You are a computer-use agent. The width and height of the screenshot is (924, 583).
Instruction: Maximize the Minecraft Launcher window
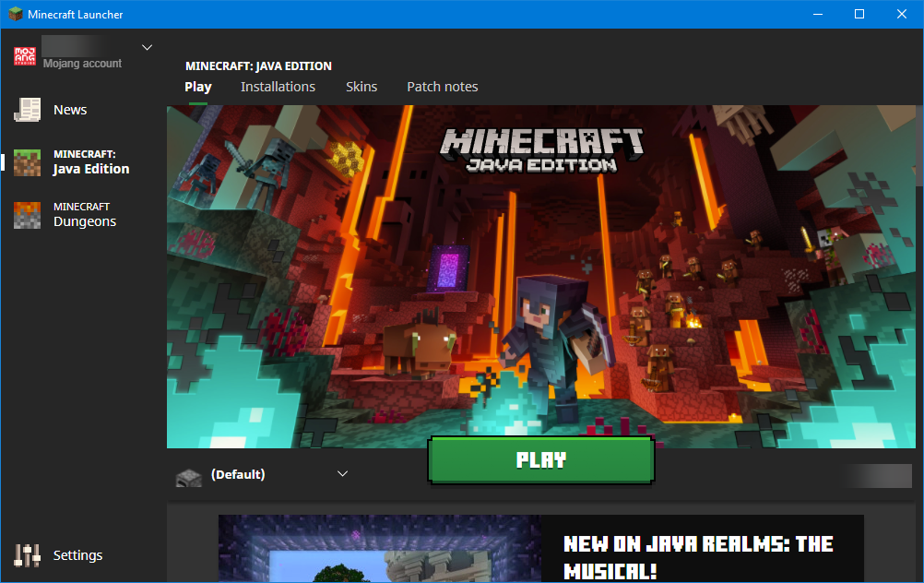click(x=859, y=14)
